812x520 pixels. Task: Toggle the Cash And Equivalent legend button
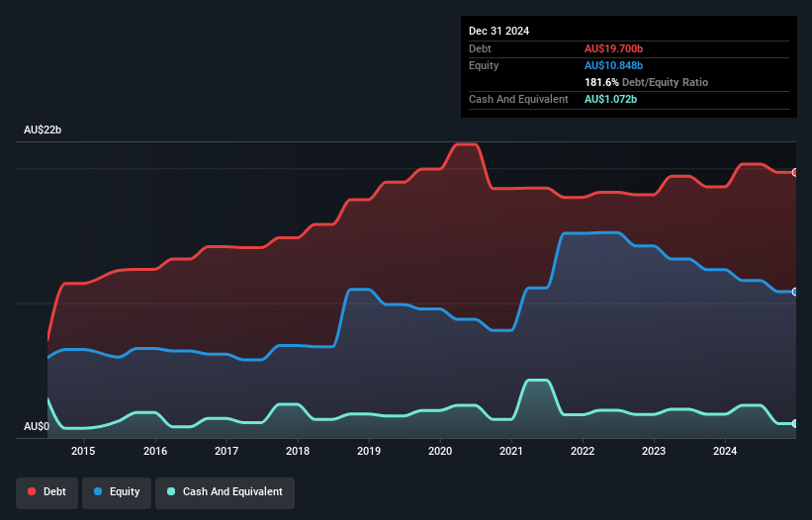[x=225, y=492]
